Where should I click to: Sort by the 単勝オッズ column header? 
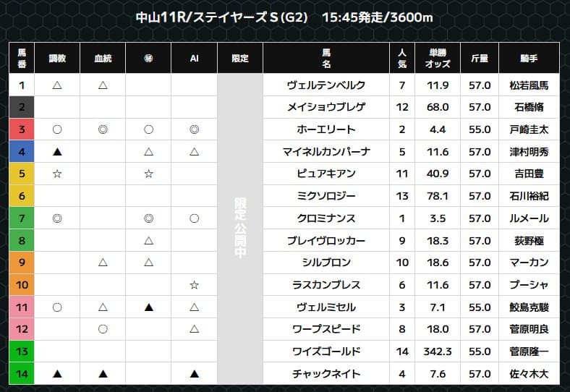[438, 59]
